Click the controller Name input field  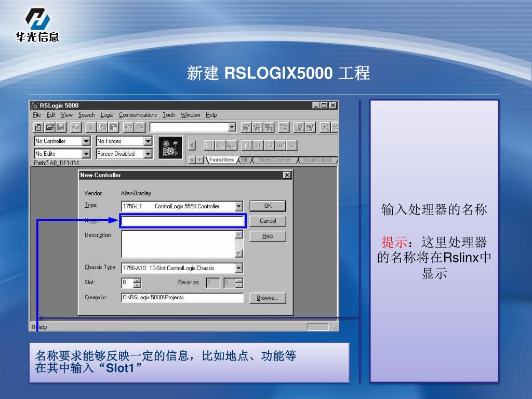182,221
